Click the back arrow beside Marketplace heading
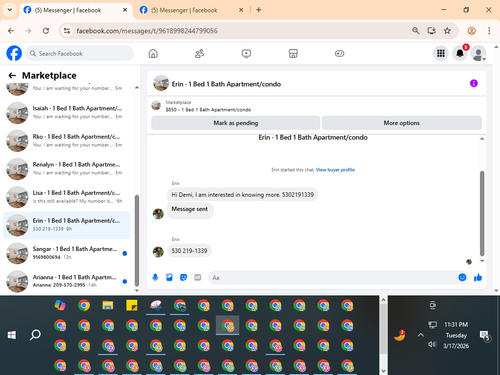 pos(12,76)
